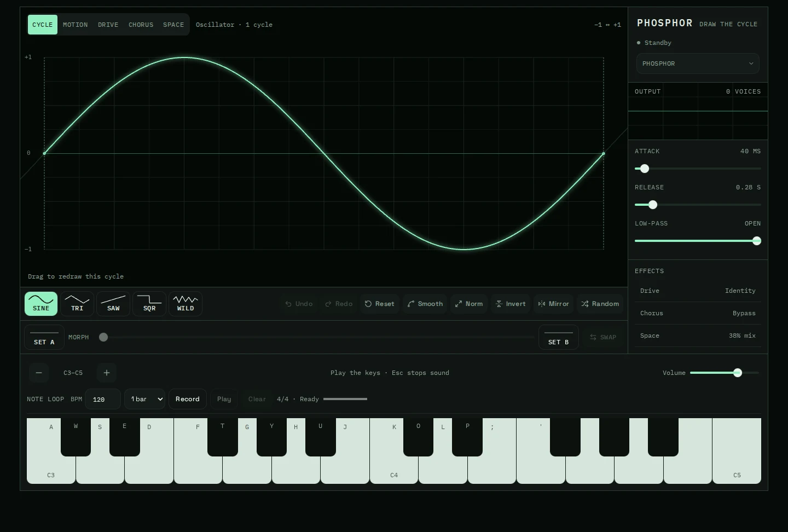Adjust the LOW-PASS slider handle
The width and height of the screenshot is (788, 532).
(x=757, y=241)
